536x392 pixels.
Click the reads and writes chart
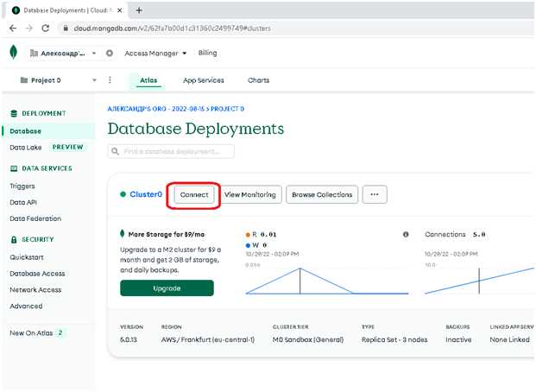[x=327, y=281]
